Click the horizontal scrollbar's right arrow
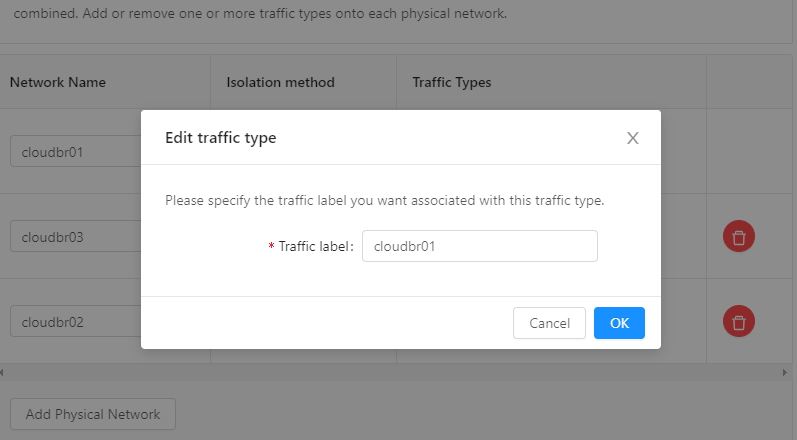The width and height of the screenshot is (797, 440). click(x=785, y=372)
